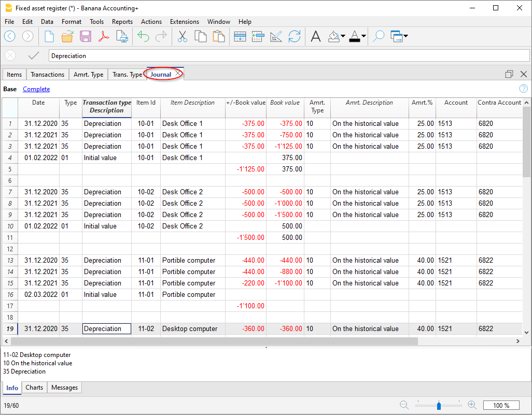Image resolution: width=532 pixels, height=415 pixels.
Task: Click the recalculate refresh icon
Action: [x=295, y=36]
